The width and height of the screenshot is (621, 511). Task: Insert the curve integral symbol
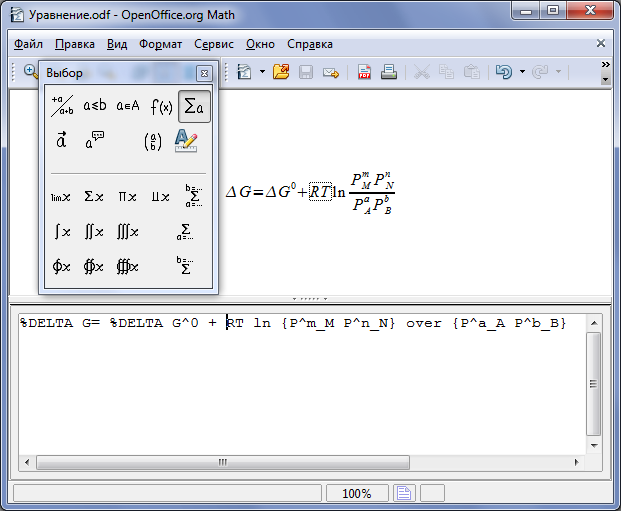(x=61, y=267)
